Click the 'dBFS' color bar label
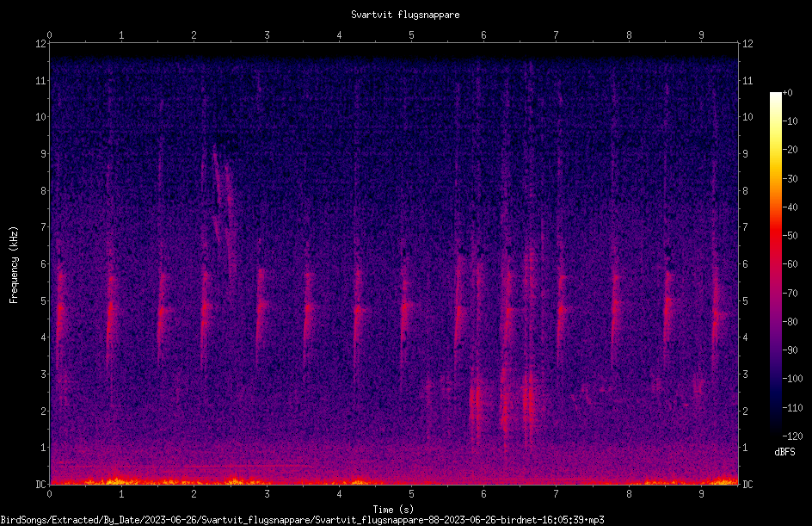812x526 pixels. [784, 452]
